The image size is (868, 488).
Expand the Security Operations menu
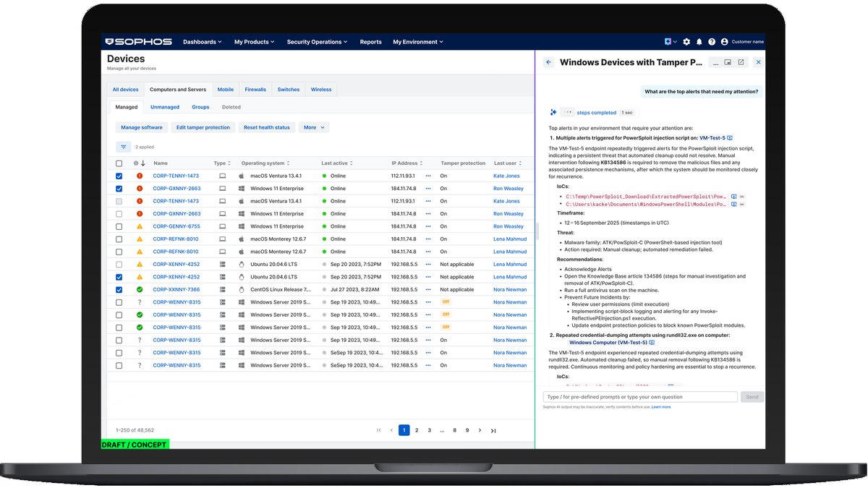pos(317,42)
